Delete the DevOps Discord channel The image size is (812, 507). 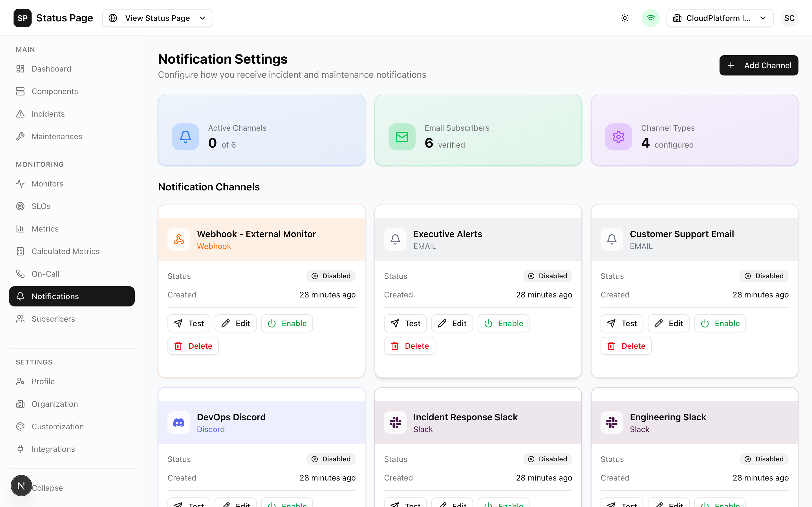(x=193, y=505)
